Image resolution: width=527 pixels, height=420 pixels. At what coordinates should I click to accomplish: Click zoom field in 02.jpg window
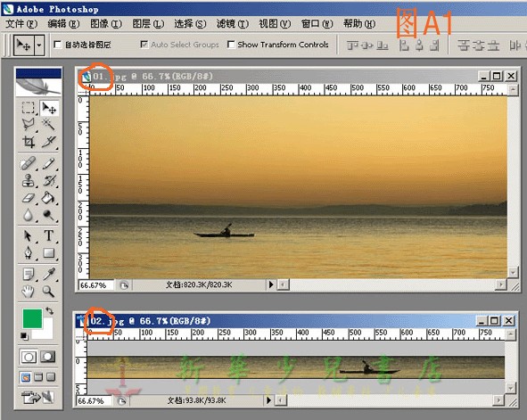(x=94, y=401)
